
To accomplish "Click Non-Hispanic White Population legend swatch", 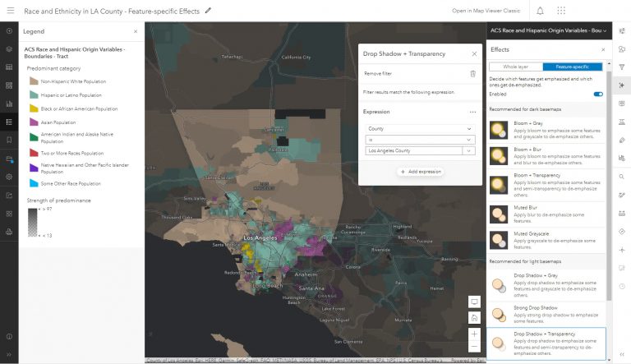I will click(x=34, y=81).
